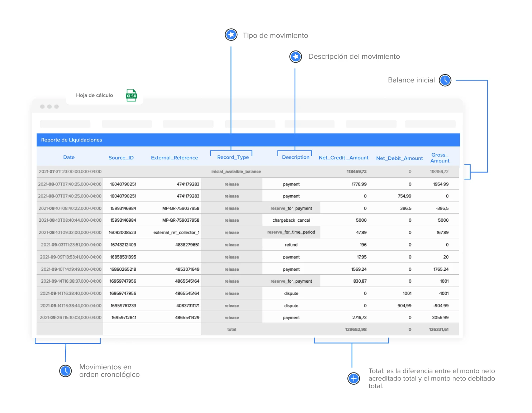The image size is (532, 413).
Task: Select the refund description cell
Action: coord(291,245)
